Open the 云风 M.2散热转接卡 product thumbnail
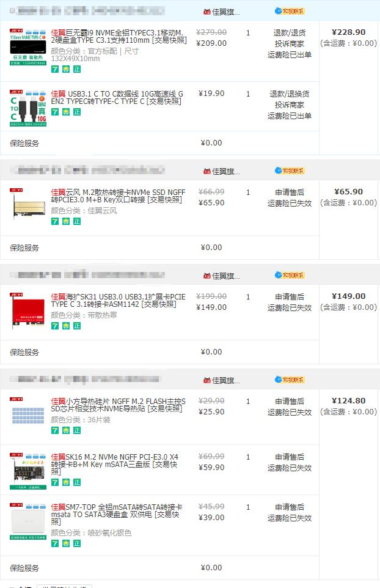380x588 pixels. pos(28,206)
